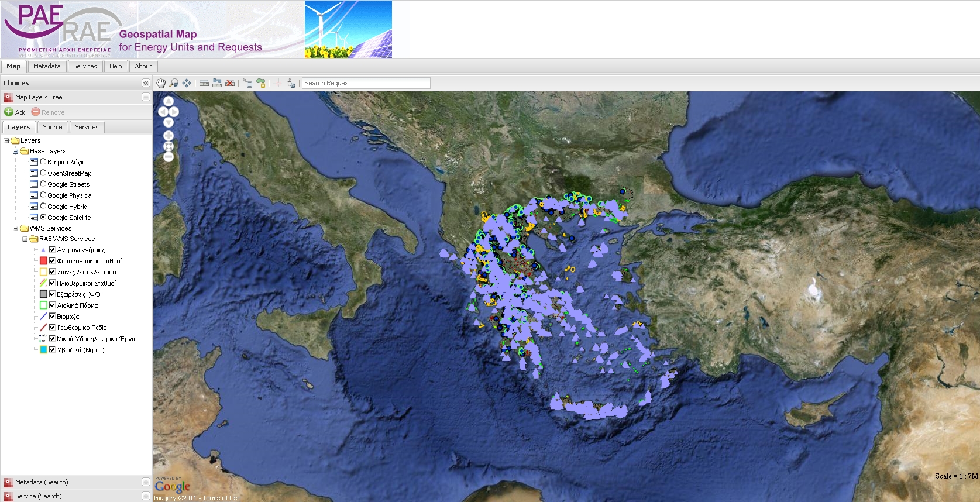The image size is (980, 502).
Task: Select the OpenStreetMap base layer radio
Action: [43, 173]
